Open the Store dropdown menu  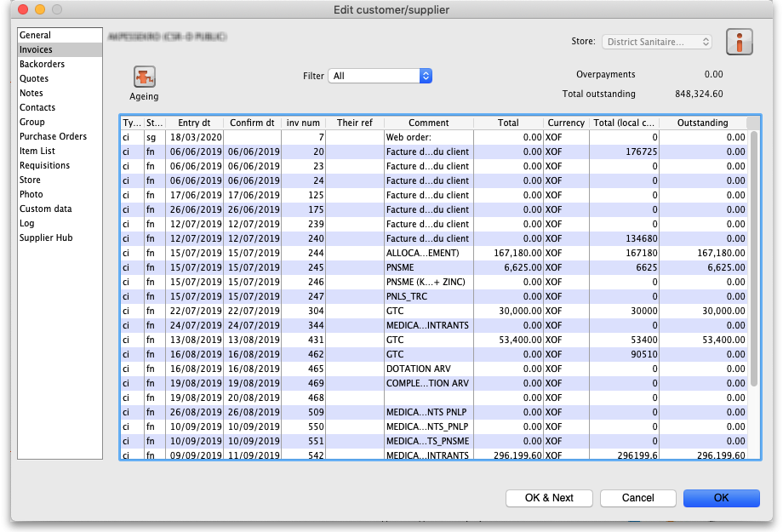pos(657,42)
